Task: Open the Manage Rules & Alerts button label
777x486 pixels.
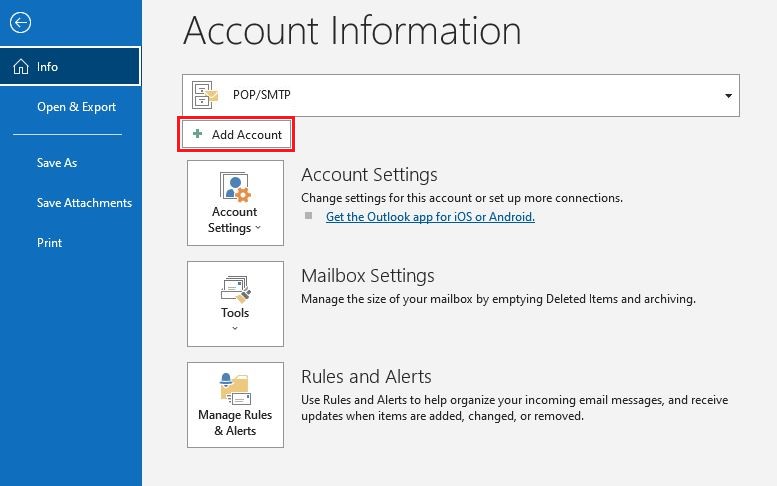Action: tap(235, 423)
